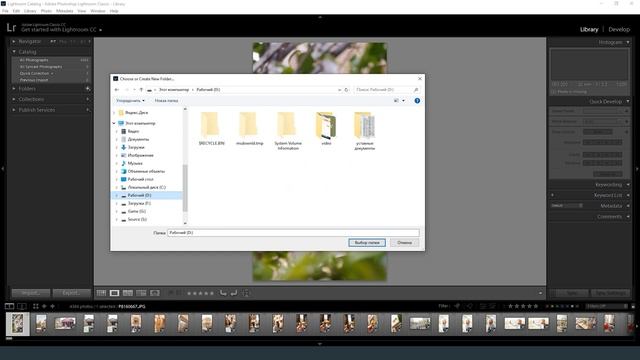The height and width of the screenshot is (360, 640).
Task: Collapse the Quick Develop panel triangle
Action: click(x=628, y=101)
